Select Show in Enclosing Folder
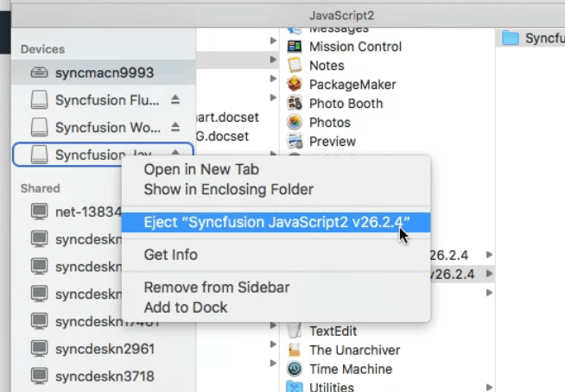The width and height of the screenshot is (565, 392). [228, 189]
